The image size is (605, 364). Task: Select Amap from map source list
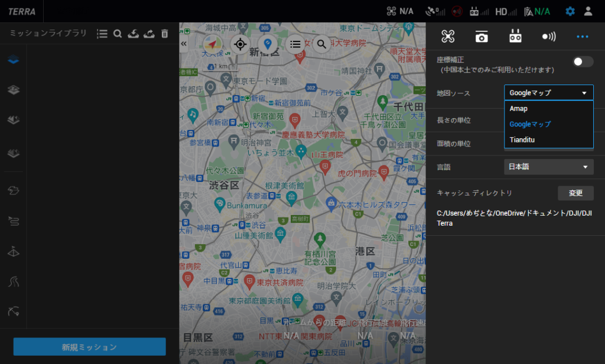click(519, 109)
